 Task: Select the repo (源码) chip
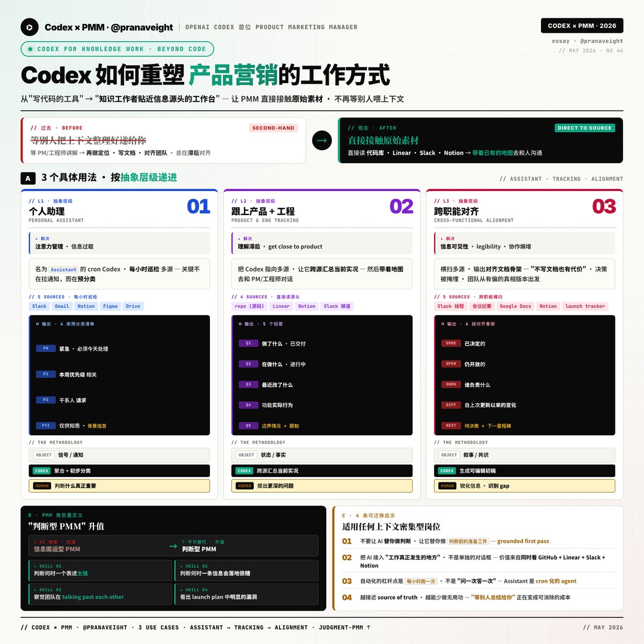250,306
